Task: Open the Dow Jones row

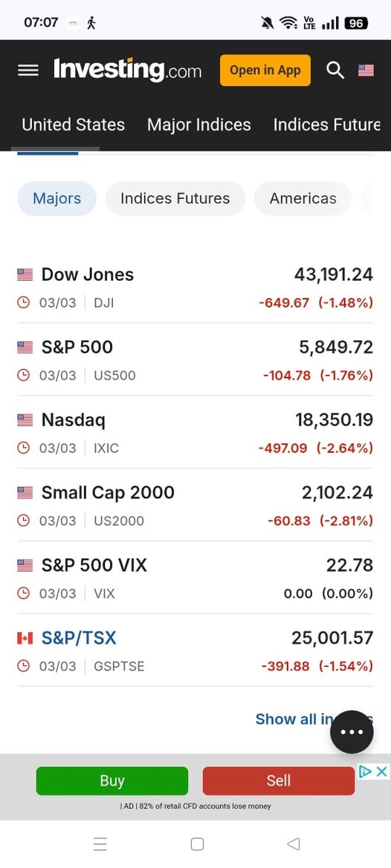Action: tap(195, 287)
